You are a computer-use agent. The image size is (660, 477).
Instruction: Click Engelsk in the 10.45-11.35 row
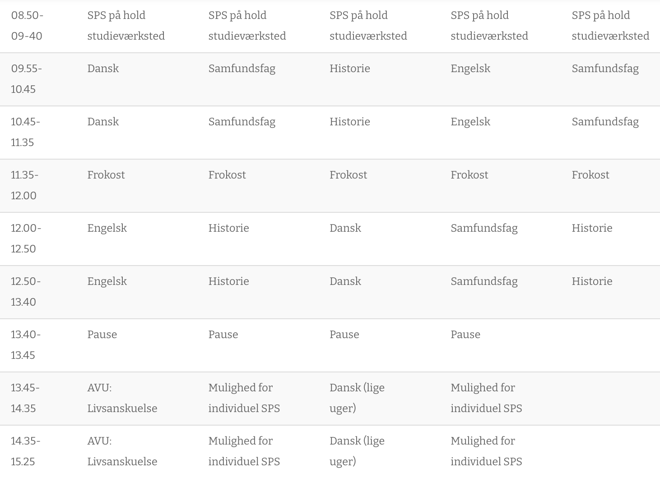click(470, 122)
